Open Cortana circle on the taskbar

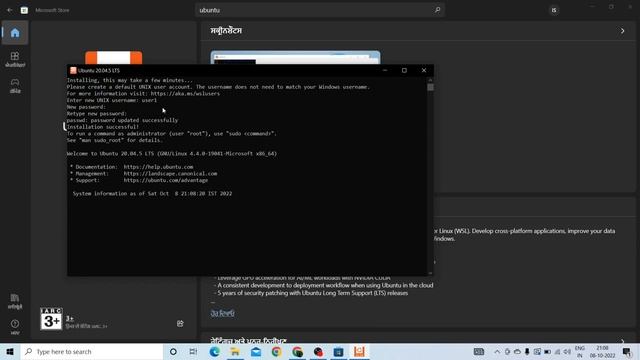coord(173,351)
